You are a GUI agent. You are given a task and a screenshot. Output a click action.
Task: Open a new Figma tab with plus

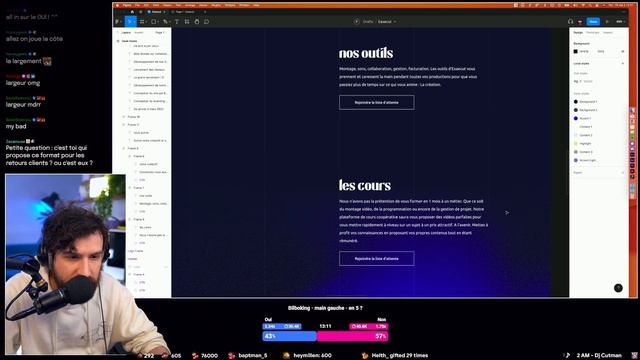click(x=205, y=12)
